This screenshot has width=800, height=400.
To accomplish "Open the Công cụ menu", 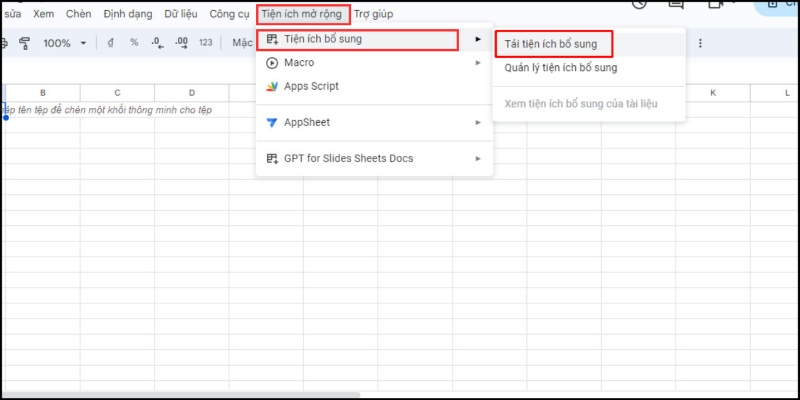I will click(x=229, y=14).
